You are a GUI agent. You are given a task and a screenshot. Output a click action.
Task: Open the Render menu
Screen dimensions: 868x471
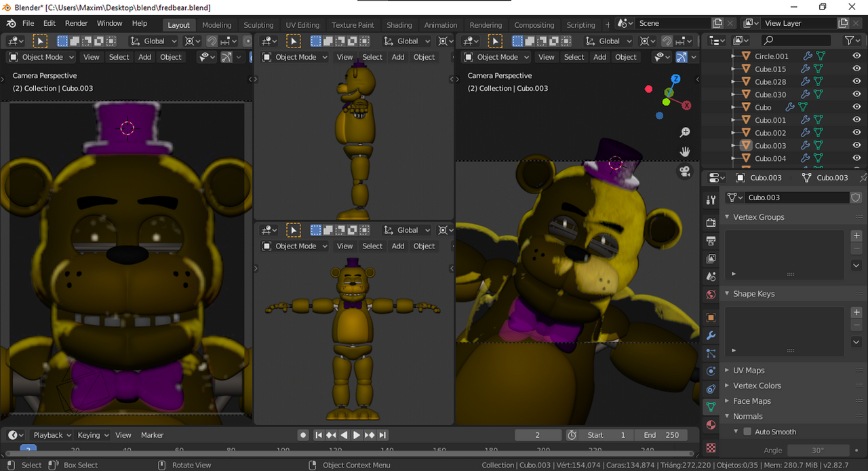pyautogui.click(x=76, y=23)
